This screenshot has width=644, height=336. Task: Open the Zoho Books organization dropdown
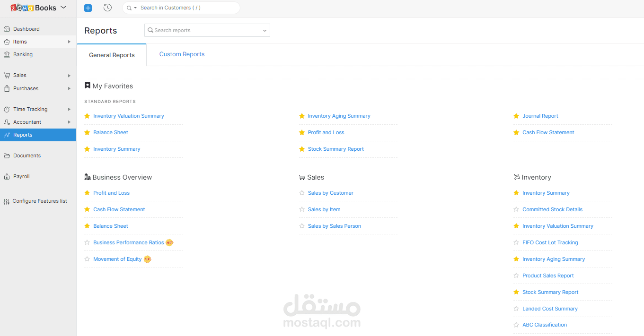(64, 7)
